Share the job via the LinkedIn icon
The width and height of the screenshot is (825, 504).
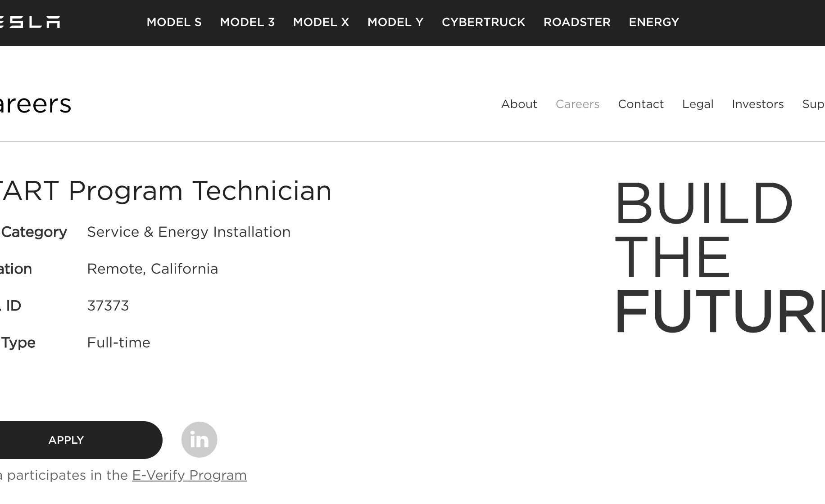coord(199,440)
